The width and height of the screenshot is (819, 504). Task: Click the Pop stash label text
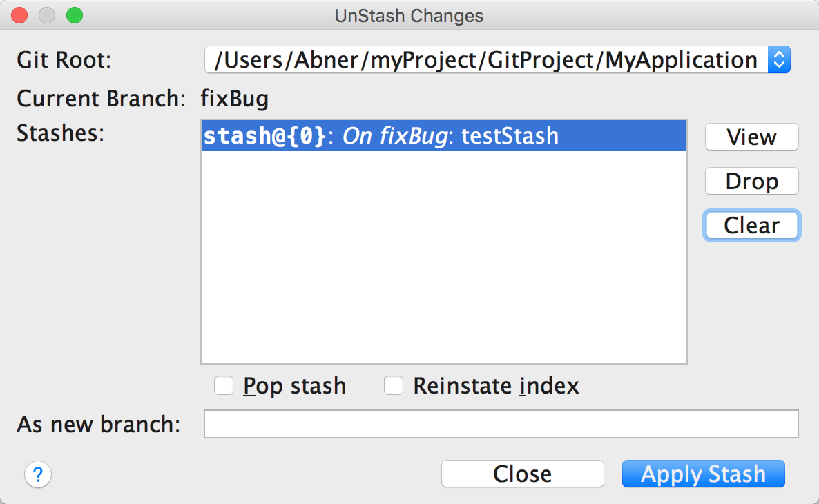pyautogui.click(x=294, y=385)
